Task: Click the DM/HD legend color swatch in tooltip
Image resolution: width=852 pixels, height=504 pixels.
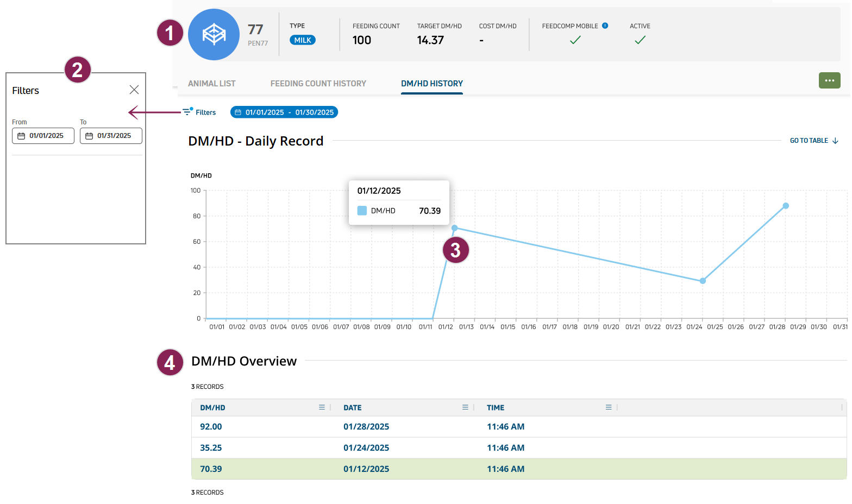Action: point(362,211)
